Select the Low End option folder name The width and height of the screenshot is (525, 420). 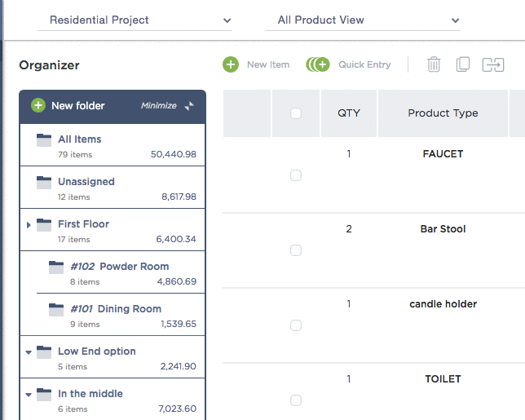[x=97, y=351]
